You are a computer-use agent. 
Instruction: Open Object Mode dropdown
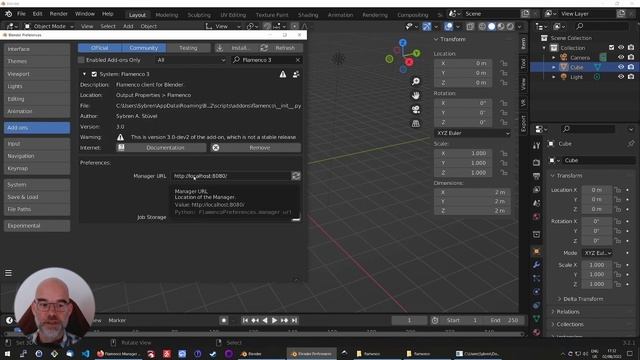49,26
